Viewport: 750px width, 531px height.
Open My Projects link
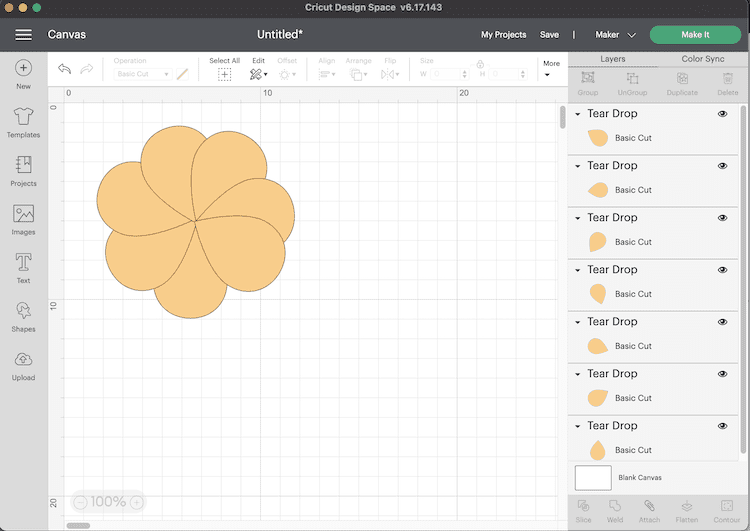503,35
